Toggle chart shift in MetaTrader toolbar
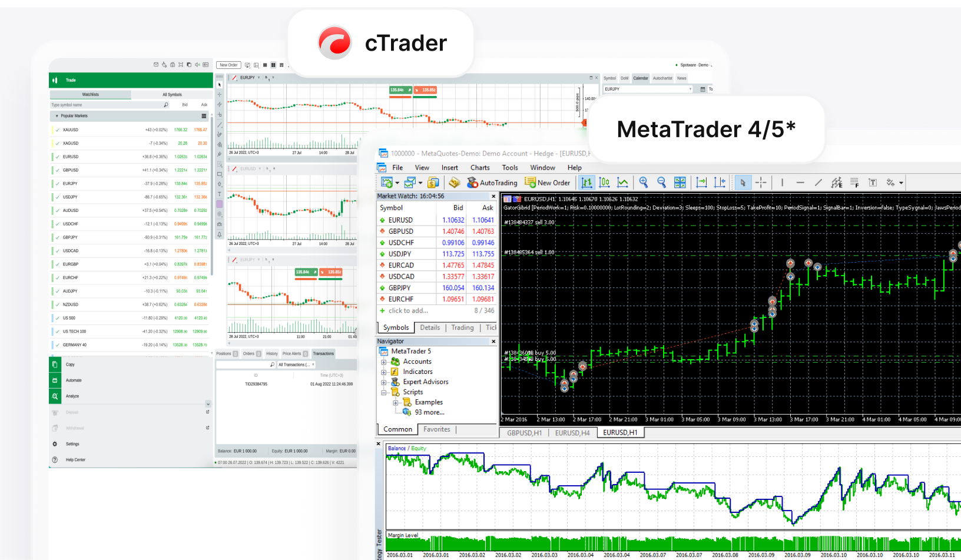Image resolution: width=961 pixels, height=560 pixels. pyautogui.click(x=720, y=183)
